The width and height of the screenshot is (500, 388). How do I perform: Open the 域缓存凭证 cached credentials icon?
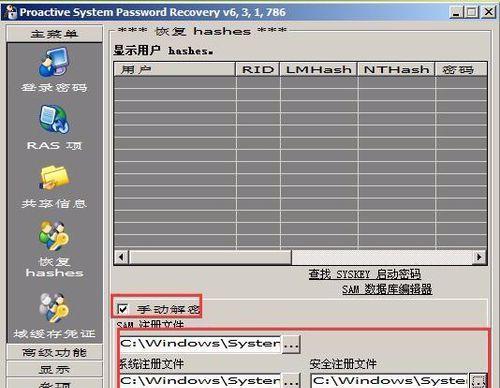click(54, 308)
